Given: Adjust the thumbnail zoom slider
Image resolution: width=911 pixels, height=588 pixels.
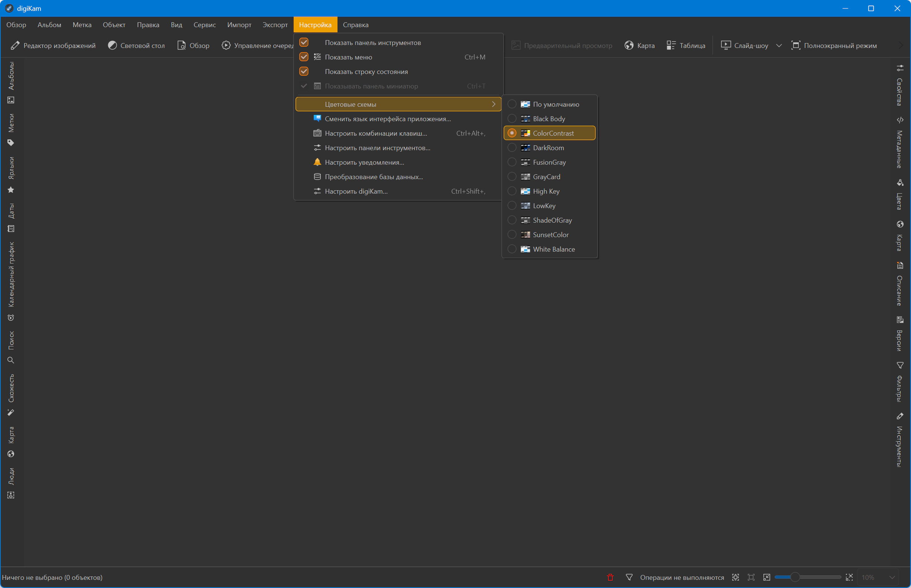Looking at the screenshot, I should point(795,577).
